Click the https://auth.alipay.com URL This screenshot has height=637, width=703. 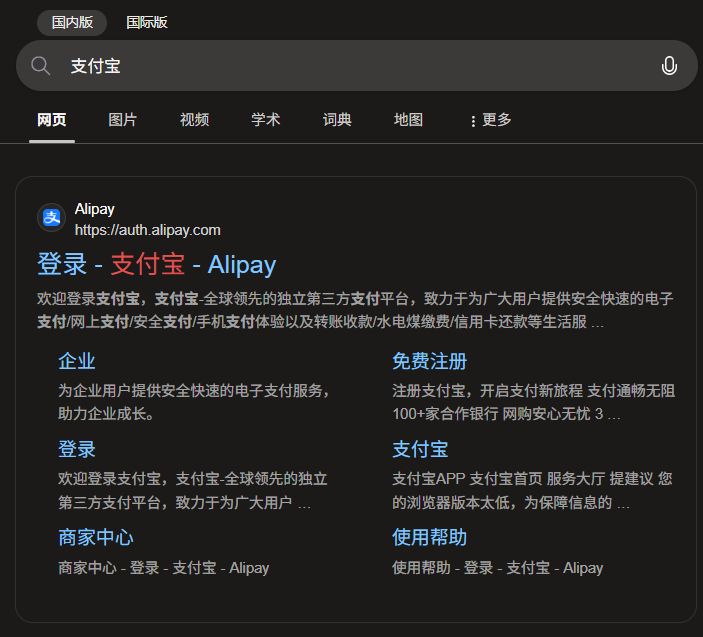coord(148,230)
